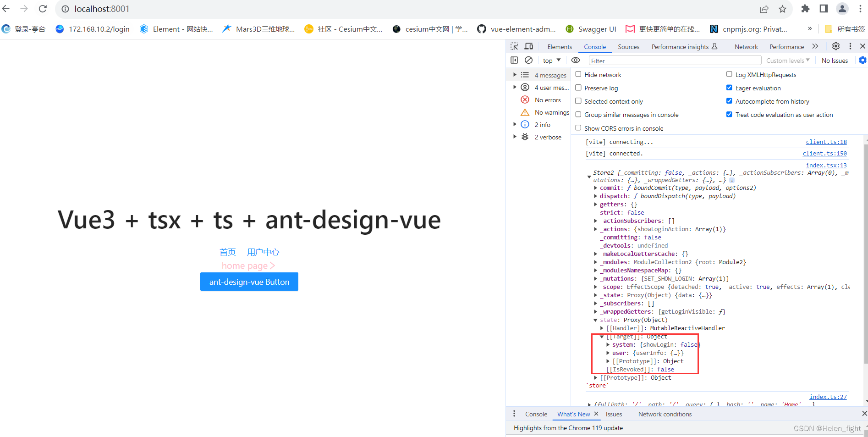The width and height of the screenshot is (868, 437).
Task: Clear the console with the clear icon
Action: point(528,60)
